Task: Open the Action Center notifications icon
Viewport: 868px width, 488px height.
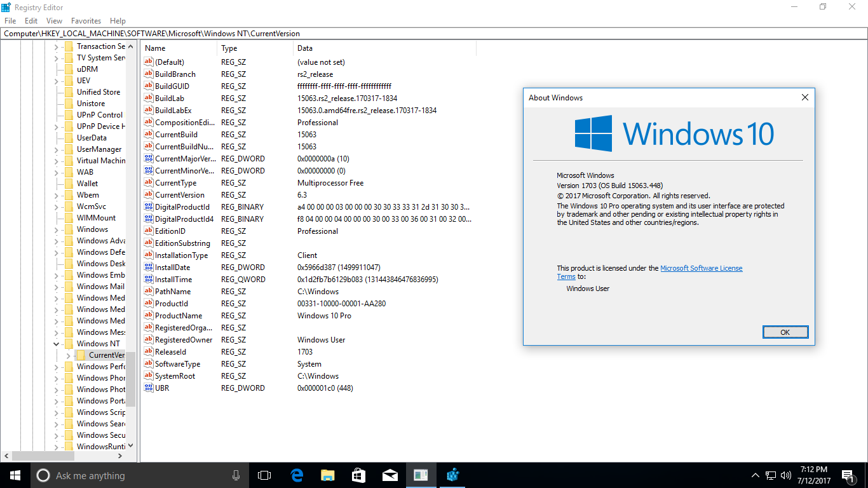Action: click(x=847, y=475)
